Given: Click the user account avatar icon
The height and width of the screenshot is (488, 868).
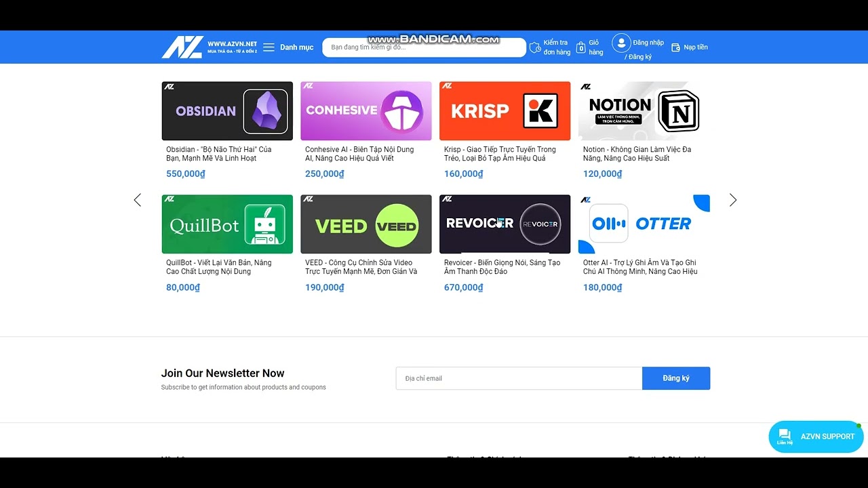Looking at the screenshot, I should [621, 43].
